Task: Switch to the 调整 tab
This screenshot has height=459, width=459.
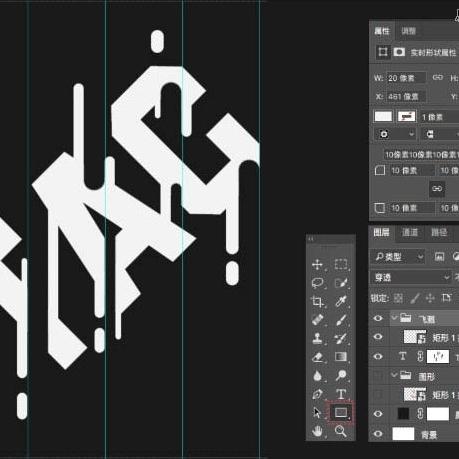Action: click(408, 31)
